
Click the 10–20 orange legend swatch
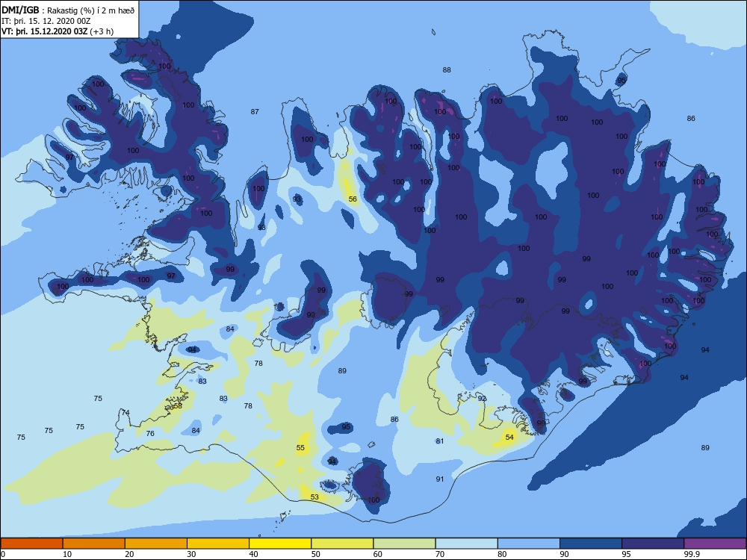[94, 544]
